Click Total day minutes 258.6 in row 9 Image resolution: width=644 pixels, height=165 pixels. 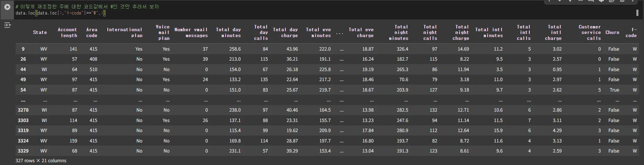point(235,49)
